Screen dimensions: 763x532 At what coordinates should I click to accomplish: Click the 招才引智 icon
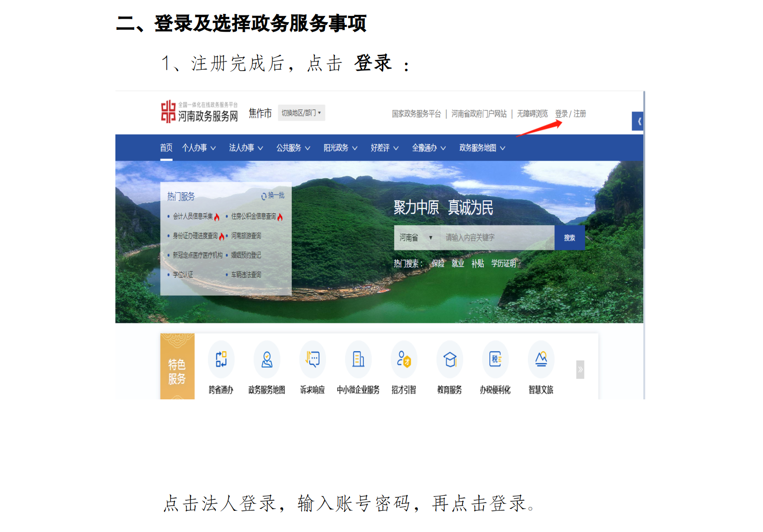[404, 359]
